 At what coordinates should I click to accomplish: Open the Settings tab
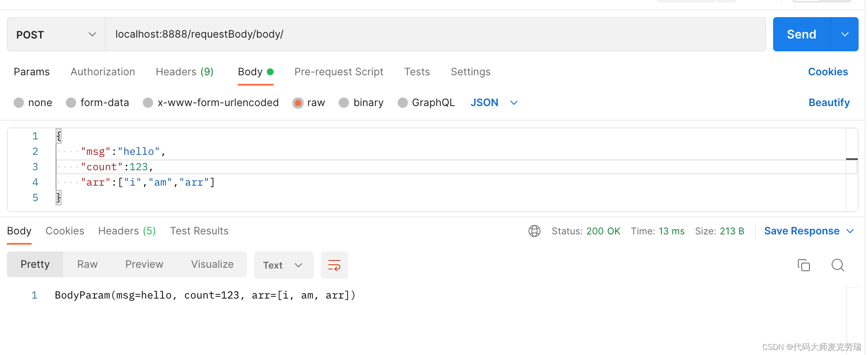(x=470, y=72)
